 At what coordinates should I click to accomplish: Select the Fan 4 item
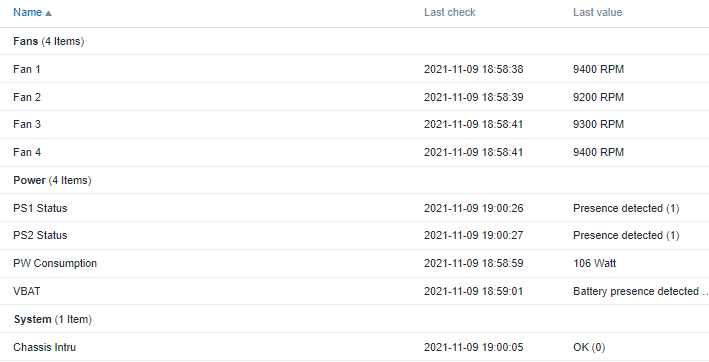(27, 152)
